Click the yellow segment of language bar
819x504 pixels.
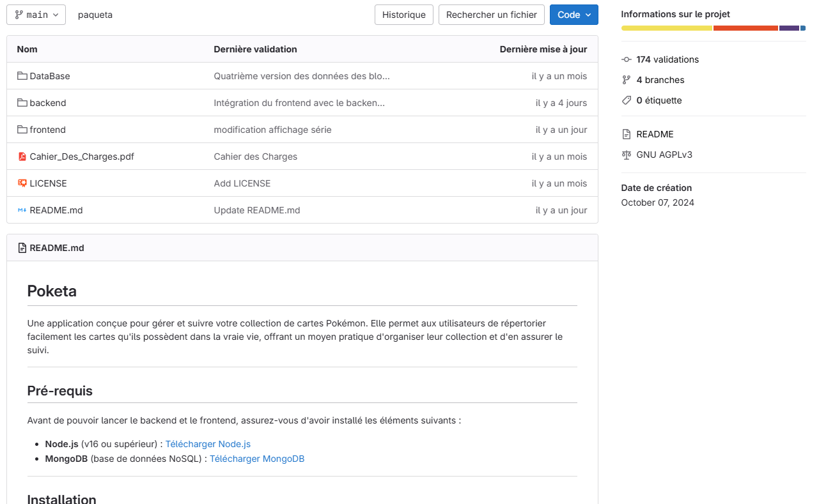666,28
